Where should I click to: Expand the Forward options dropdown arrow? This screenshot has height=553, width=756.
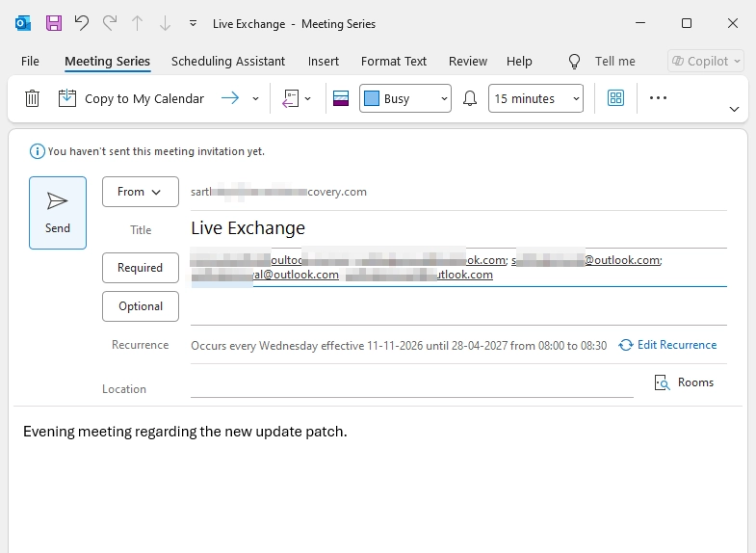pyautogui.click(x=255, y=98)
